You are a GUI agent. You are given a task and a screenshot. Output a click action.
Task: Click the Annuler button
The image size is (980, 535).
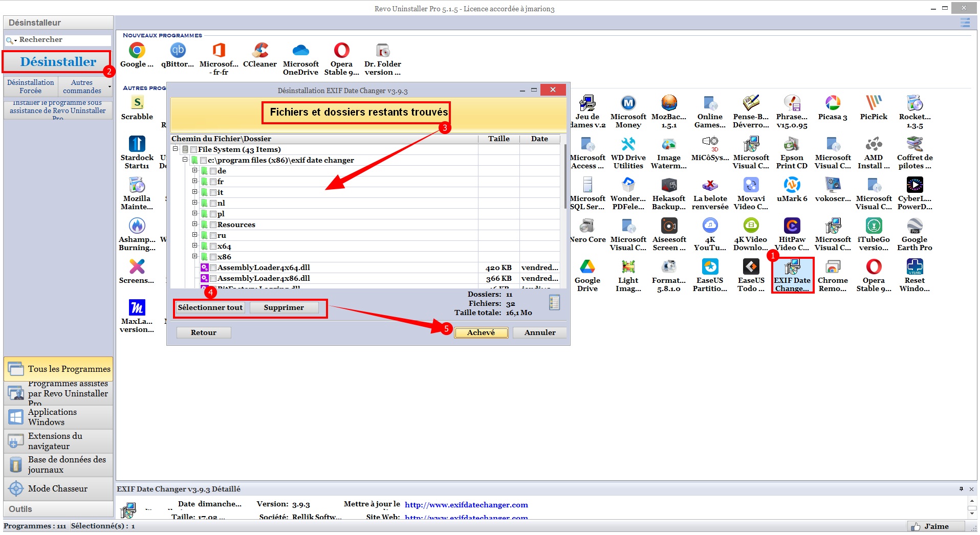pos(539,332)
